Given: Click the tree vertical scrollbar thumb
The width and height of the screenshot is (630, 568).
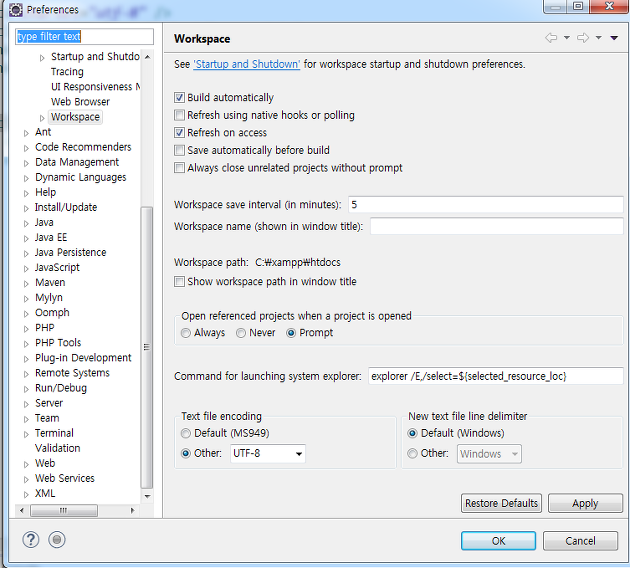Looking at the screenshot, I should pos(147,348).
